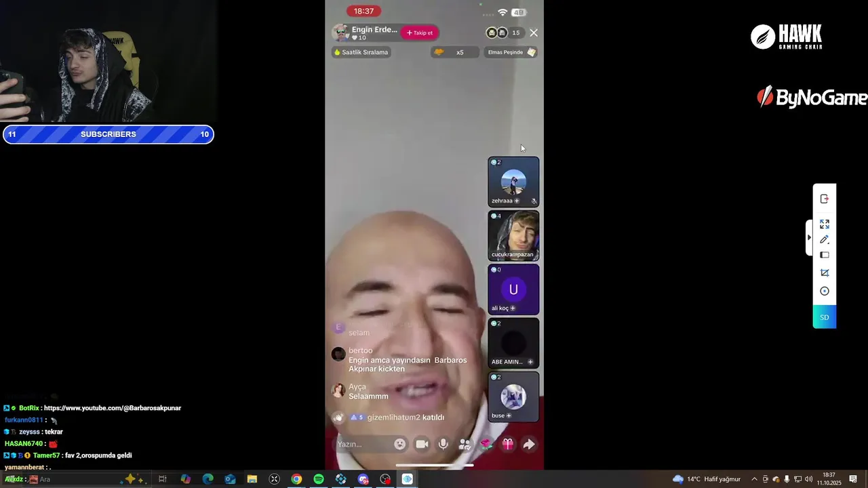Screen dimensions: 868x488
Task: Open the YouTube link in BotRix message
Action: (113, 408)
